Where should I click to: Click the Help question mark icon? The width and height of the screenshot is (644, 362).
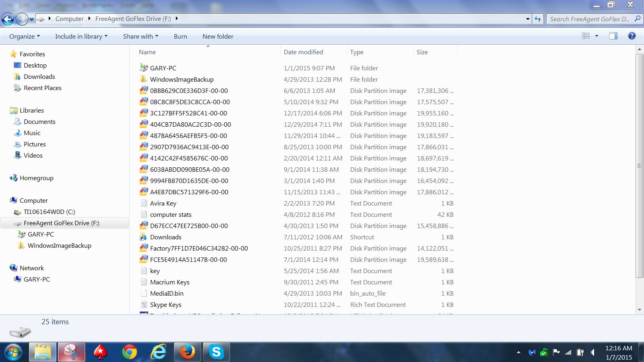point(632,36)
